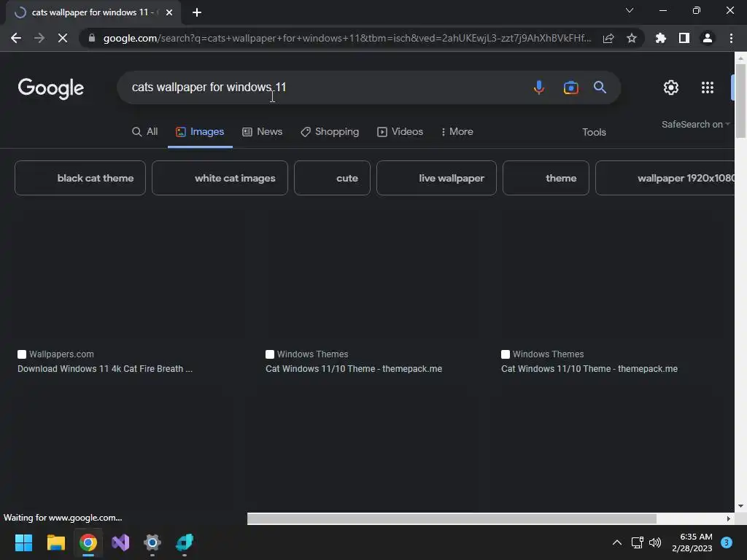This screenshot has height=560, width=747.
Task: Submit search with magnifier icon
Action: (x=600, y=87)
